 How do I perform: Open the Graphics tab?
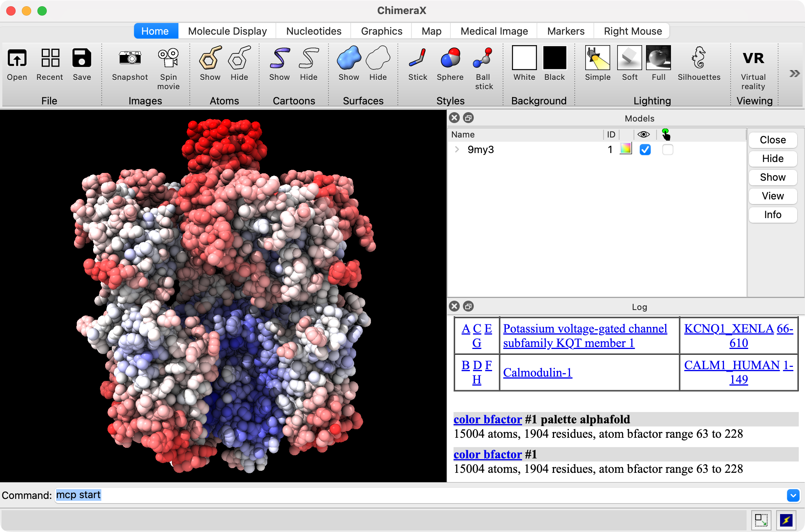coord(381,31)
